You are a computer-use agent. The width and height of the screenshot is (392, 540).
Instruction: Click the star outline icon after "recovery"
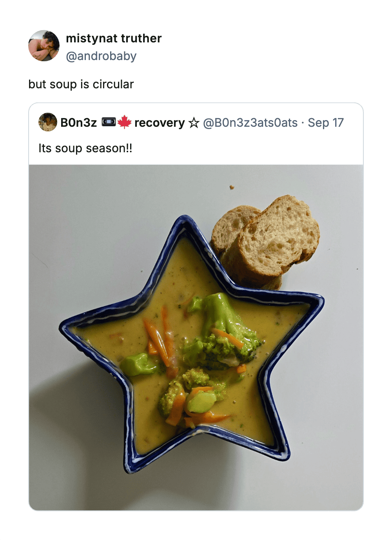[194, 123]
